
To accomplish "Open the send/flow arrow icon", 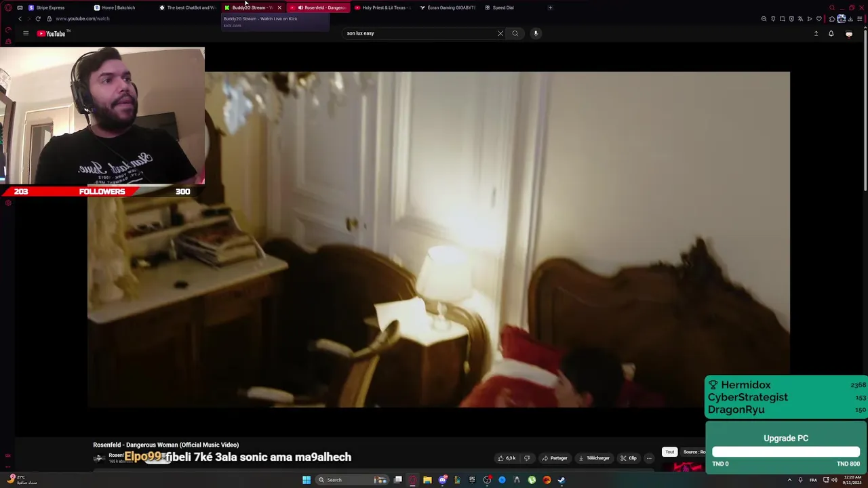I will (809, 18).
